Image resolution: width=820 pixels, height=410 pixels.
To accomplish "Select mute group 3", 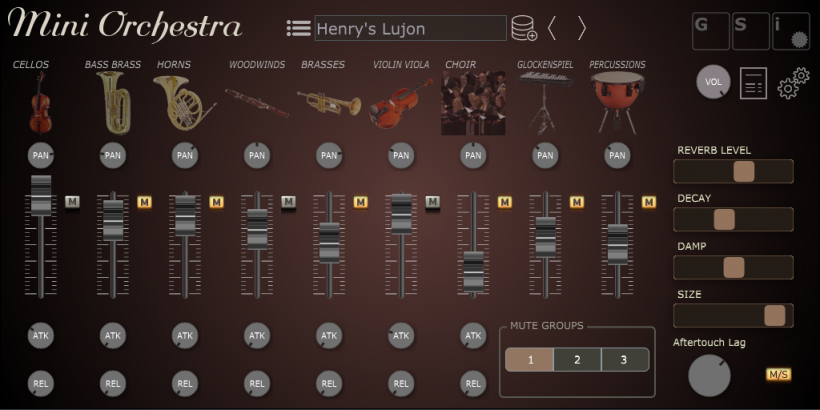I will [624, 360].
